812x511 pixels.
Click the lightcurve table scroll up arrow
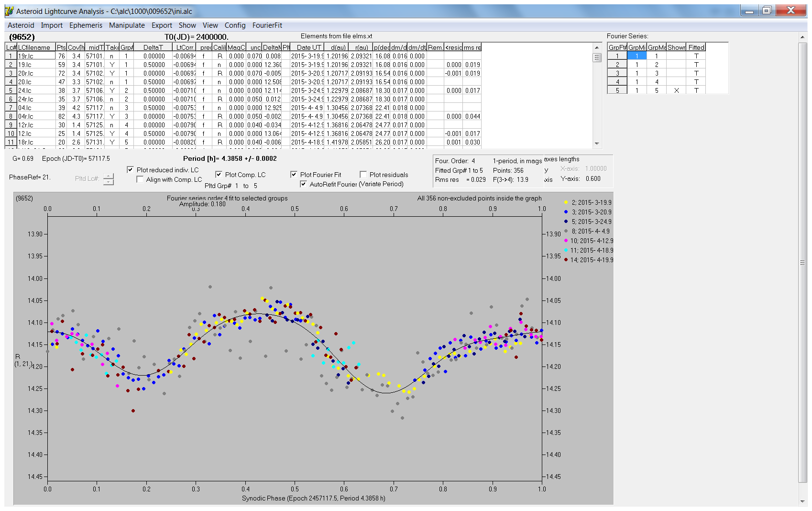(x=597, y=47)
